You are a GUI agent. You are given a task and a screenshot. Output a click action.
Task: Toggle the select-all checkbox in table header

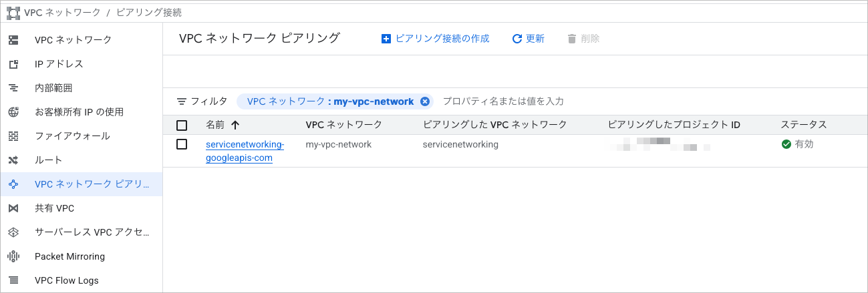pyautogui.click(x=182, y=125)
